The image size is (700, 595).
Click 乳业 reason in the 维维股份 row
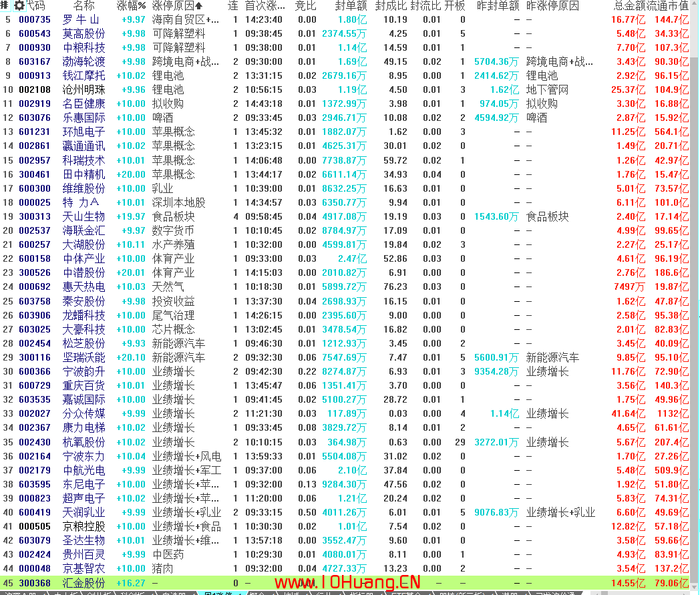pyautogui.click(x=162, y=188)
